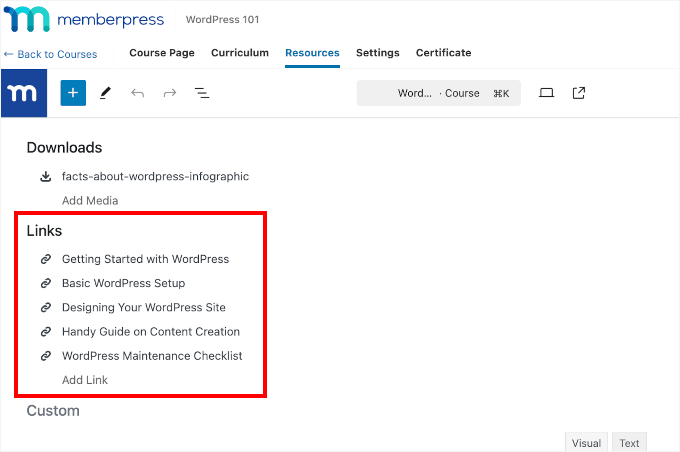Click the WordPress 101 course title
This screenshot has height=452, width=680.
(222, 20)
